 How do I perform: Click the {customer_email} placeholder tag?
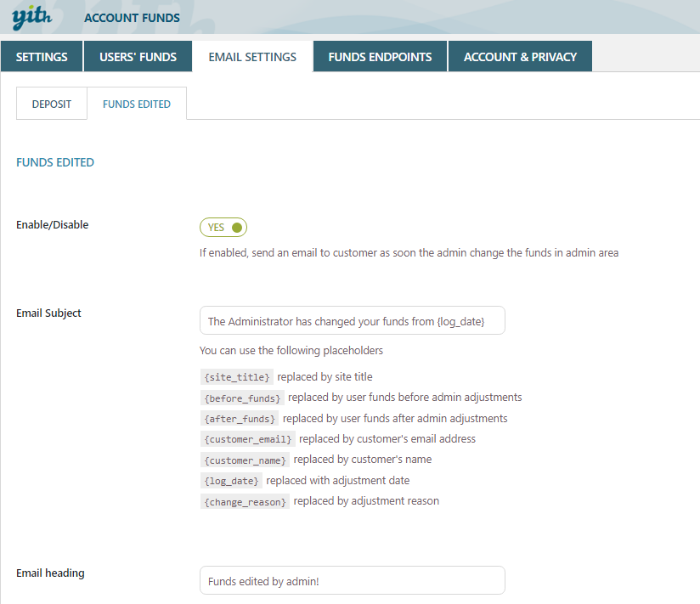point(248,439)
